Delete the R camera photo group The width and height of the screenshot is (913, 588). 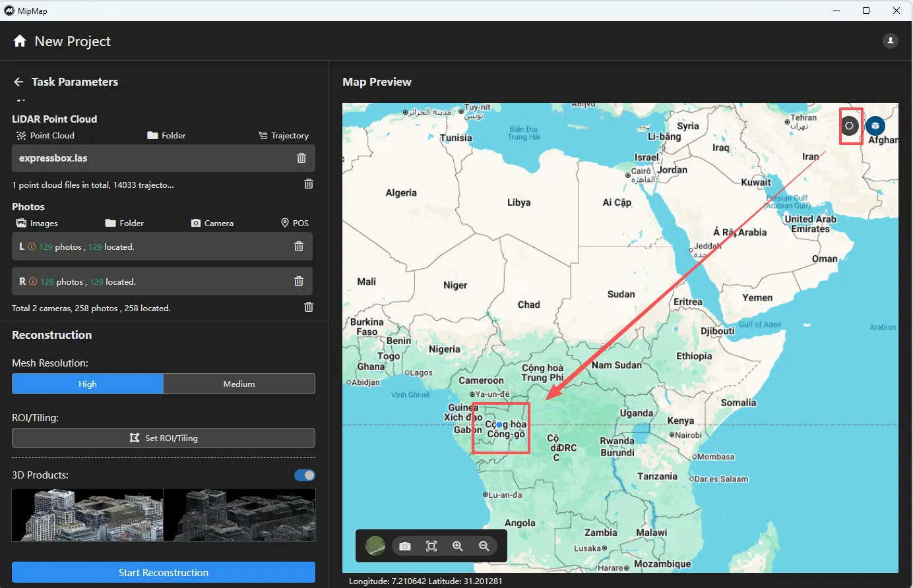[299, 281]
